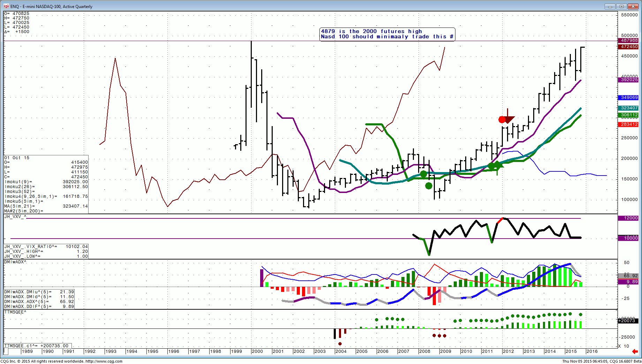Click the 12000 level label in the JH_VXV pane
Viewport: 642px width, 364px height.
click(629, 218)
